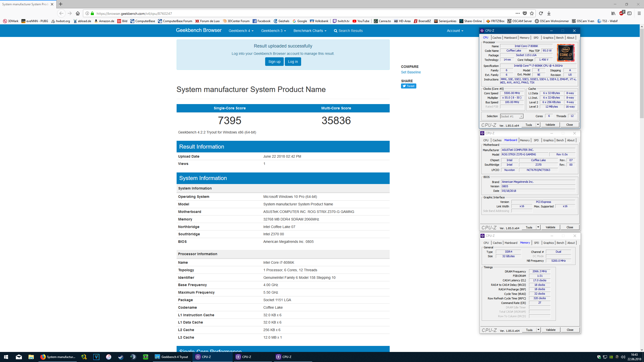Viewport: 644px width, 362px height.
Task: Click the Tweet share button
Action: coord(409,86)
